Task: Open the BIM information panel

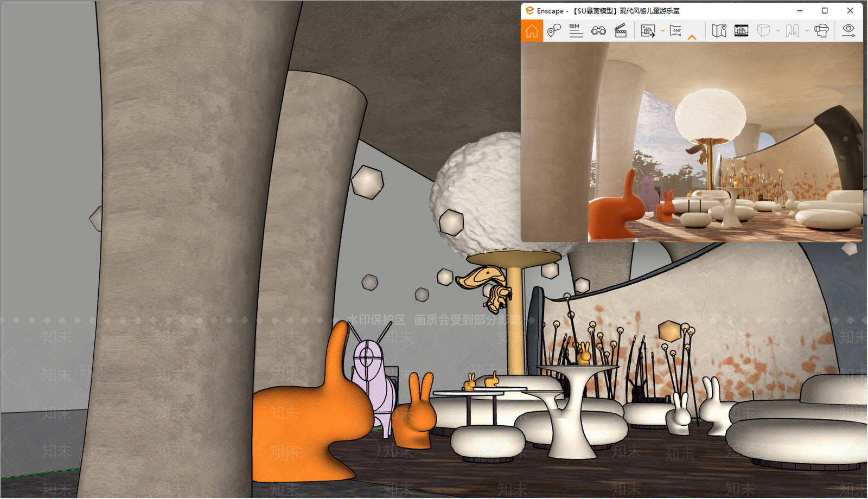Action: (576, 30)
